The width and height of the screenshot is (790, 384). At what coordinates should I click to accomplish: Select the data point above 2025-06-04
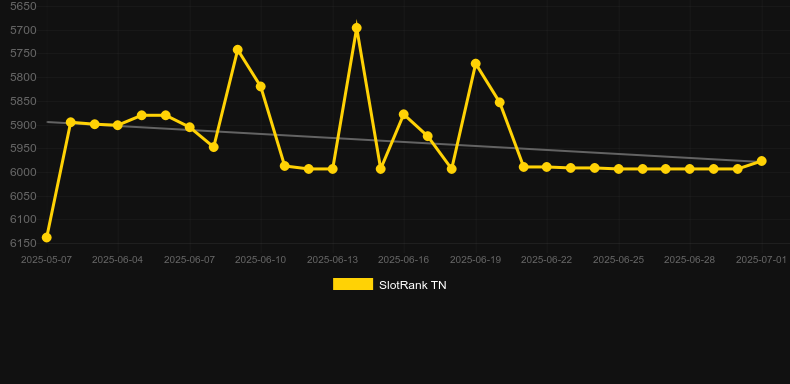pyautogui.click(x=118, y=125)
